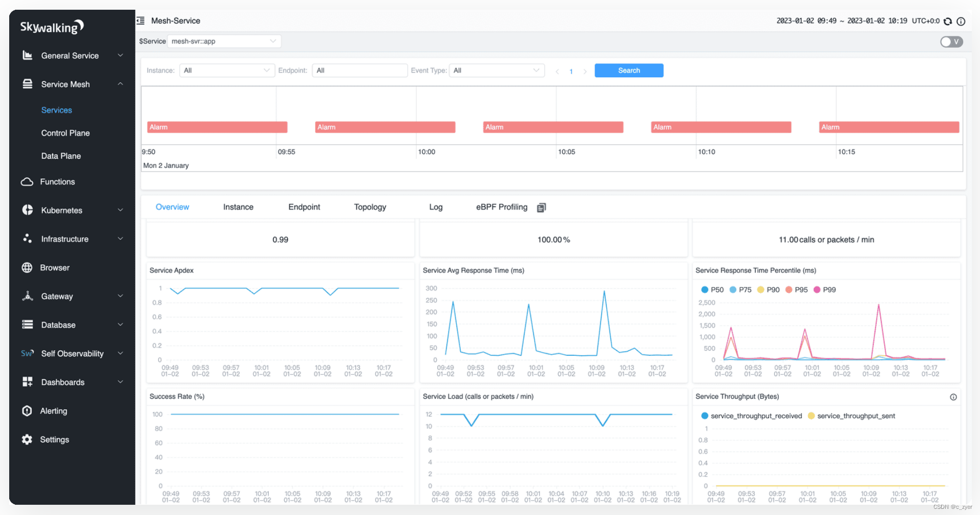Open the Event Type dropdown
The image size is (980, 515).
click(x=497, y=70)
